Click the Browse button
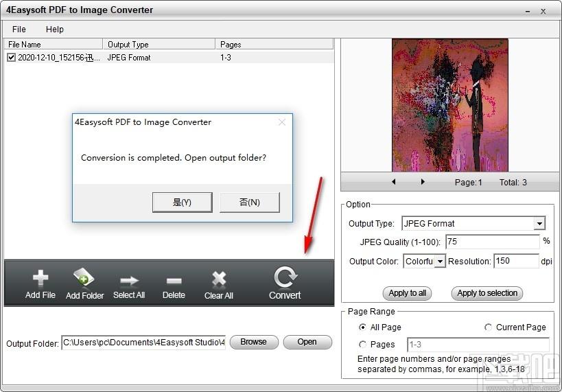Viewport: 562px width, 392px height. tap(254, 342)
